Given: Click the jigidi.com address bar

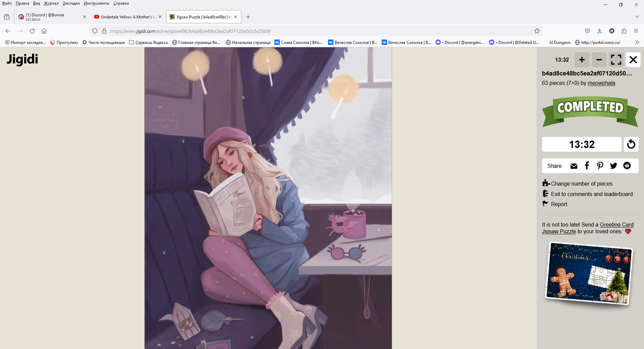Looking at the screenshot, I should tap(317, 31).
